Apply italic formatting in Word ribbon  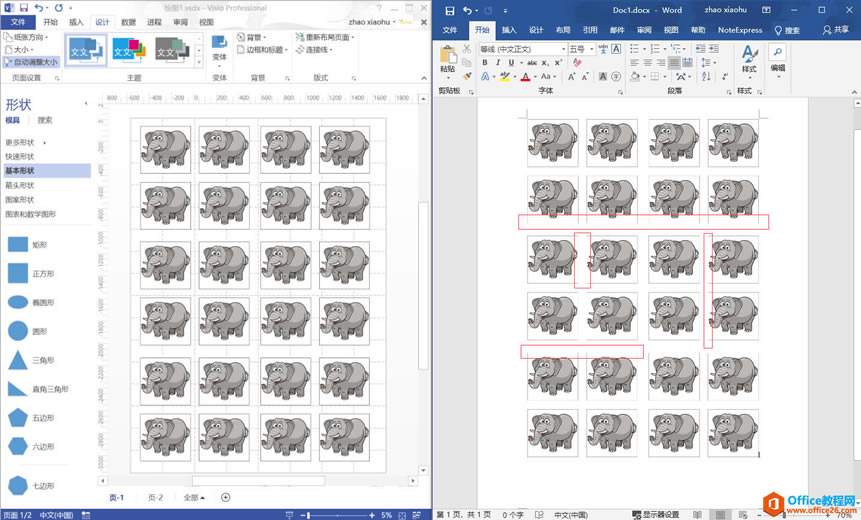point(497,63)
